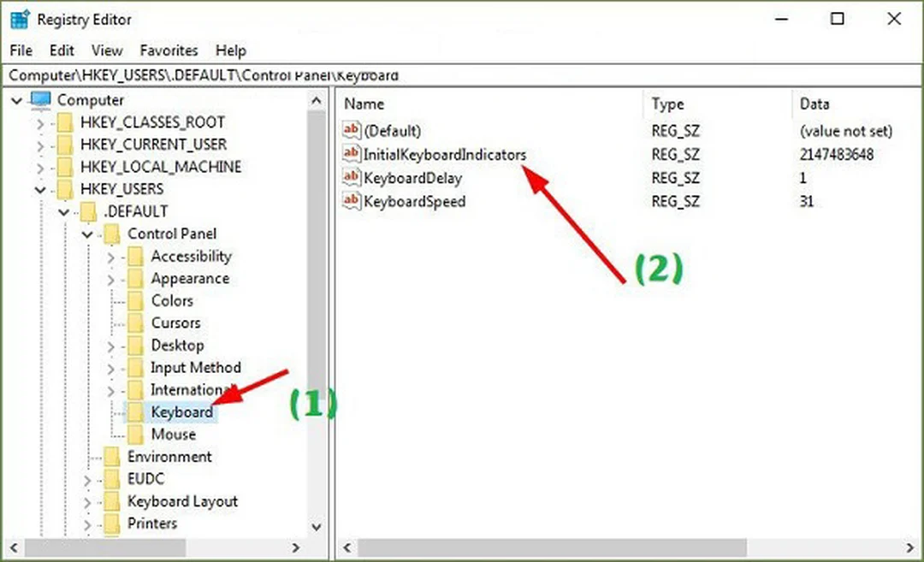Click the Accessibility folder icon
This screenshot has height=562, width=924.
pos(135,257)
